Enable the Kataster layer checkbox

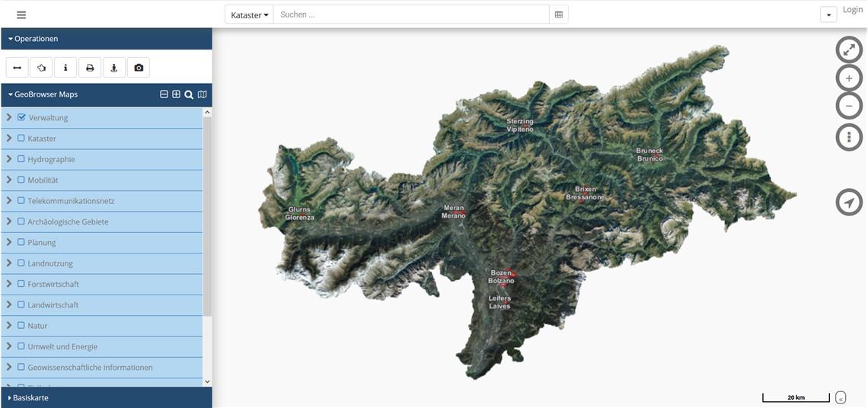tap(21, 139)
